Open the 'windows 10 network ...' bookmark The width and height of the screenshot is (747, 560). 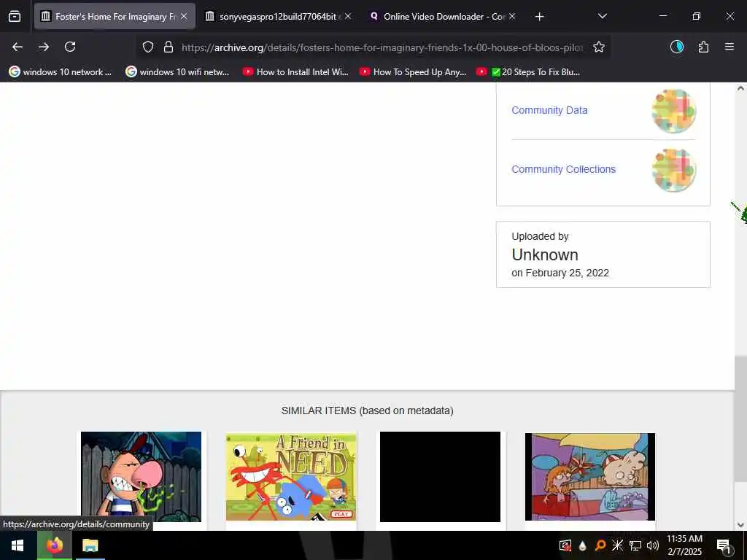[61, 72]
